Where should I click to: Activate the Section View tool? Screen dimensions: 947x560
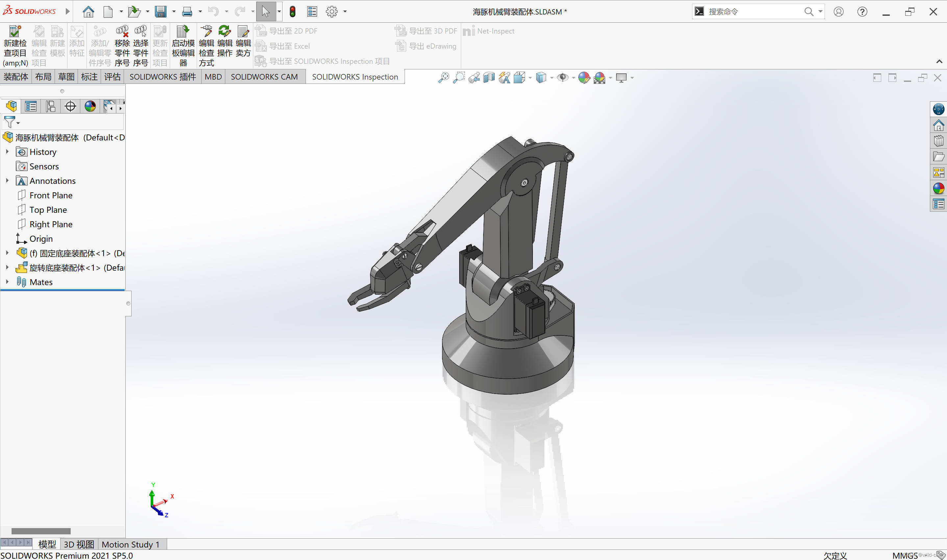pyautogui.click(x=489, y=77)
